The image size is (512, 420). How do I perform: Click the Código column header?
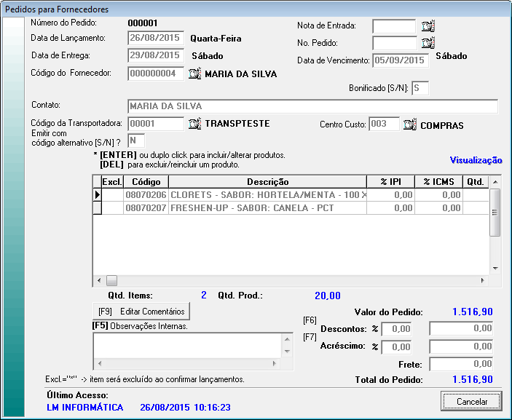[x=146, y=181]
